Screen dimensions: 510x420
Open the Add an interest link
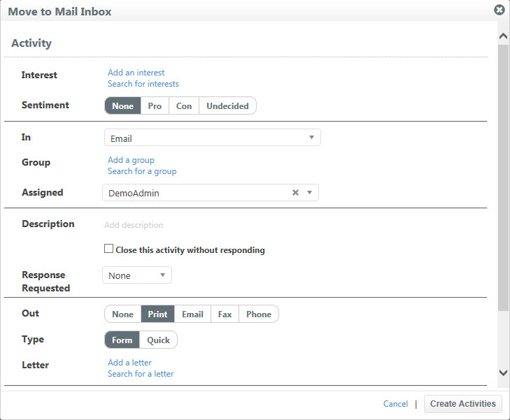coord(136,73)
